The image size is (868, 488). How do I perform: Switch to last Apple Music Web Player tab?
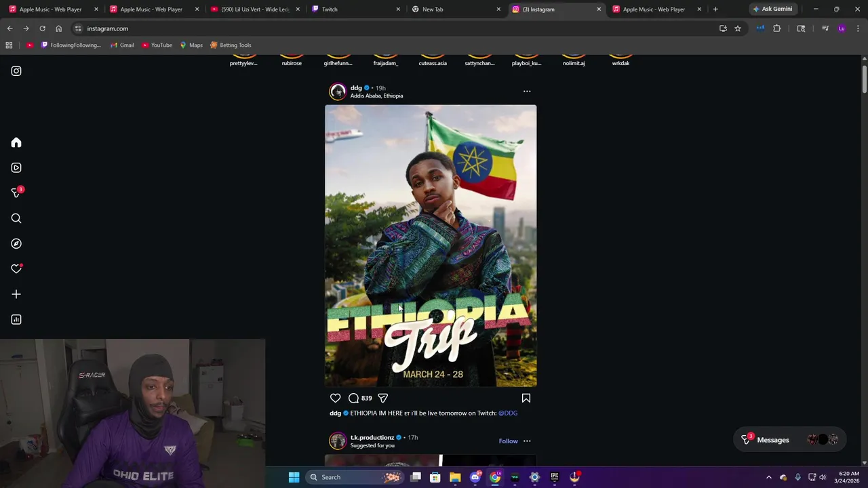click(656, 9)
